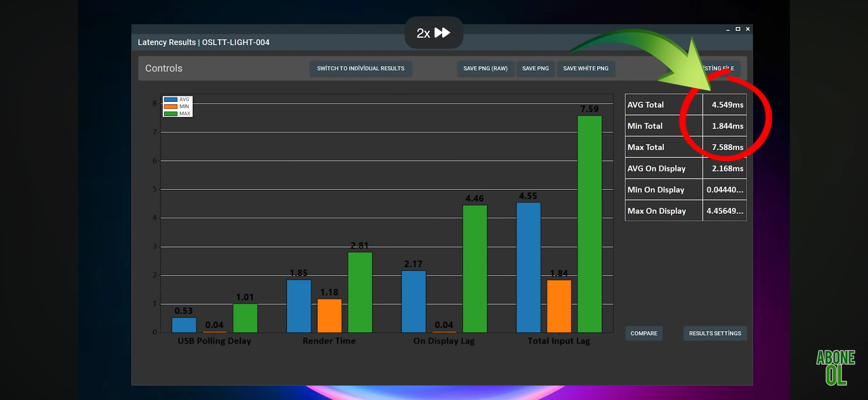The image size is (868, 400).
Task: Click the orange MIN legend swatch
Action: click(170, 107)
